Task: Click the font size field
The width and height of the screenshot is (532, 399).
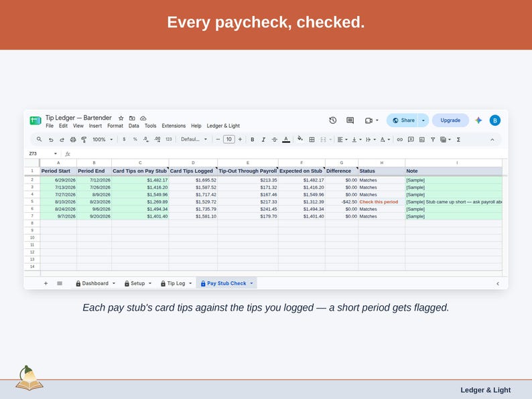Action: coord(229,139)
